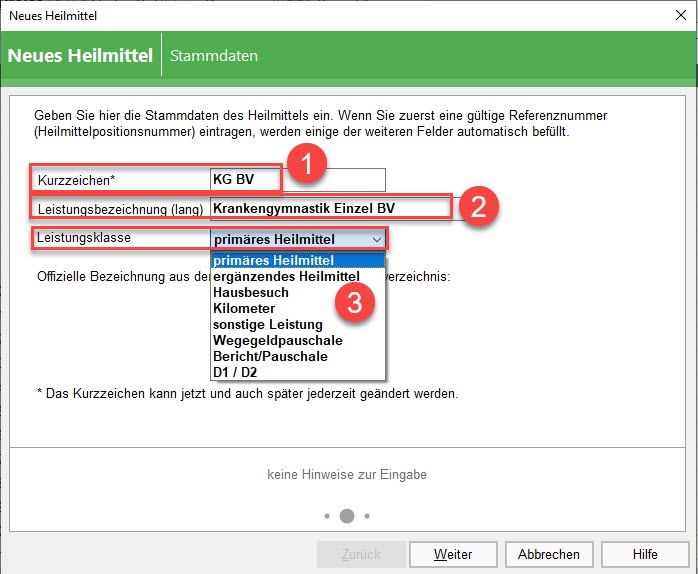Click the disabled Zurück button

tap(361, 554)
